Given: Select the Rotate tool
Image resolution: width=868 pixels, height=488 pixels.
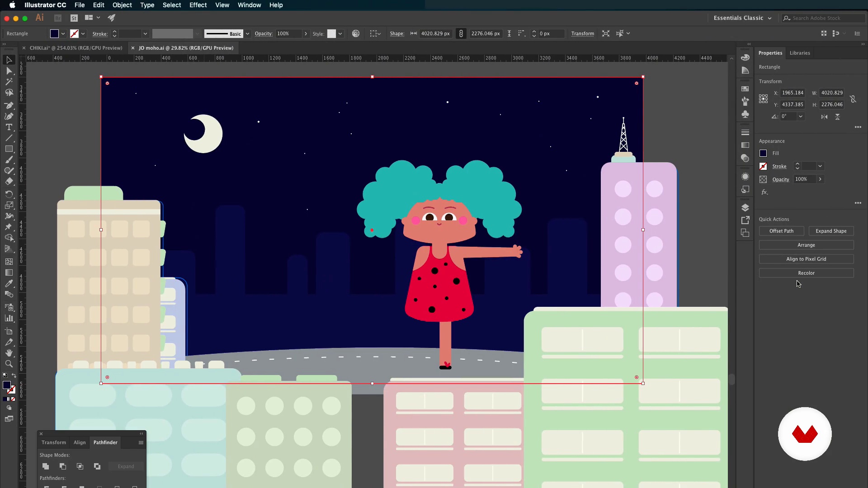Looking at the screenshot, I should (9, 194).
